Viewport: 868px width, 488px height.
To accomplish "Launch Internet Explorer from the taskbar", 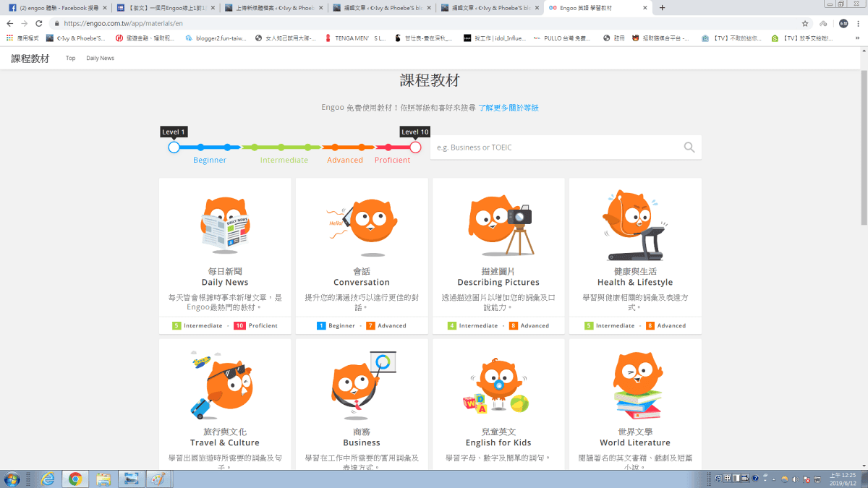I will tap(48, 479).
